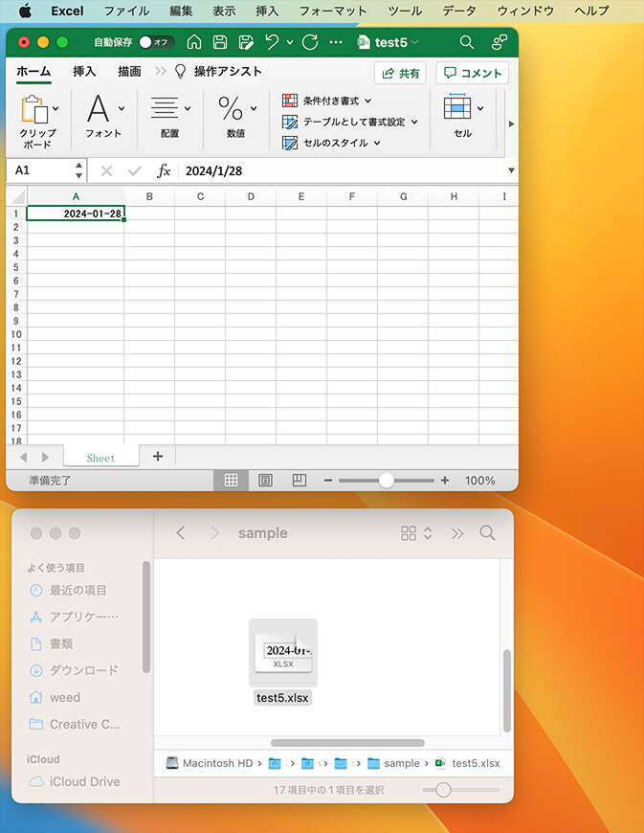The height and width of the screenshot is (833, 644).
Task: Show more ribbon tabs with the double chevron
Action: (161, 71)
